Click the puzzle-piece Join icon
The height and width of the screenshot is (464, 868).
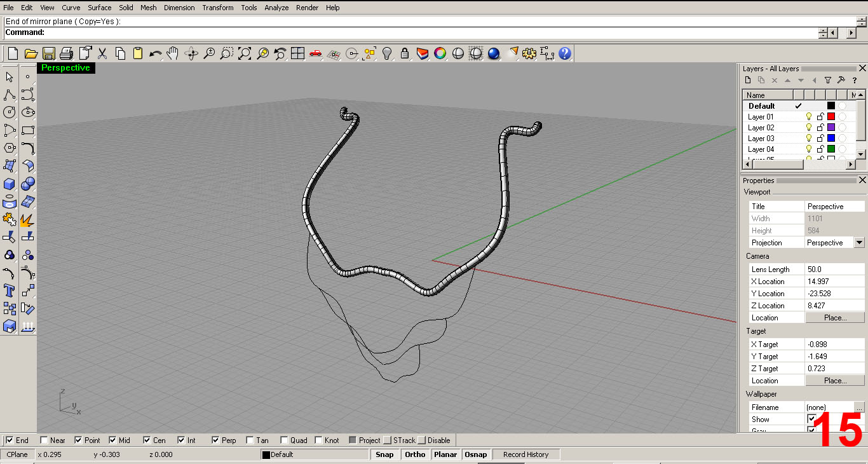[x=10, y=219]
